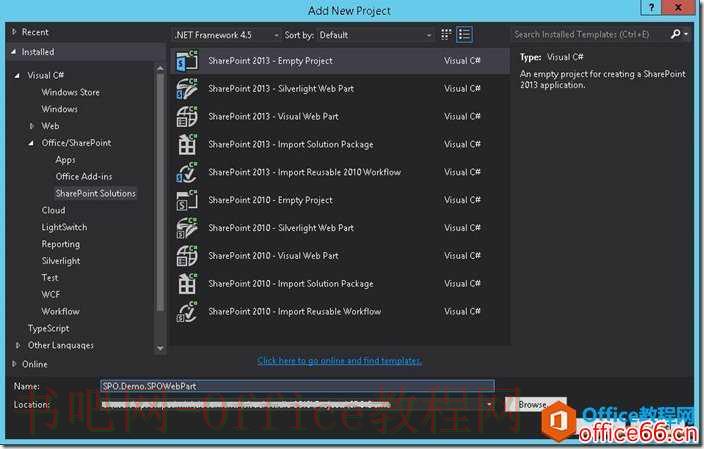704x449 pixels.
Task: Select the Apps category
Action: click(65, 160)
